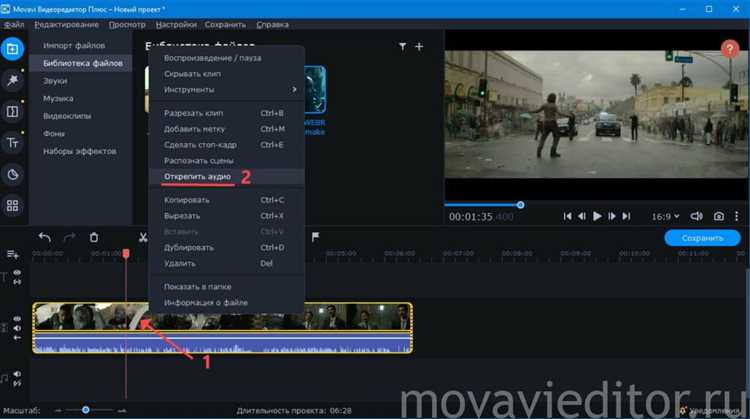
Task: Toggle the title track link icon
Action: [17, 282]
